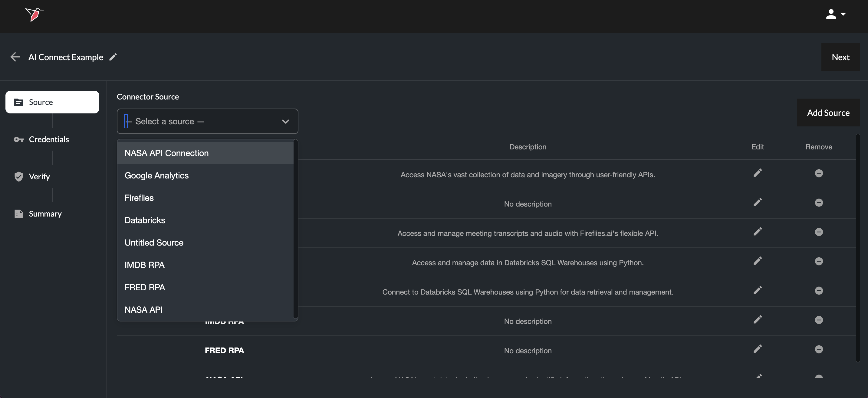The width and height of the screenshot is (868, 398).
Task: Select the NASA API Connection option
Action: point(166,153)
